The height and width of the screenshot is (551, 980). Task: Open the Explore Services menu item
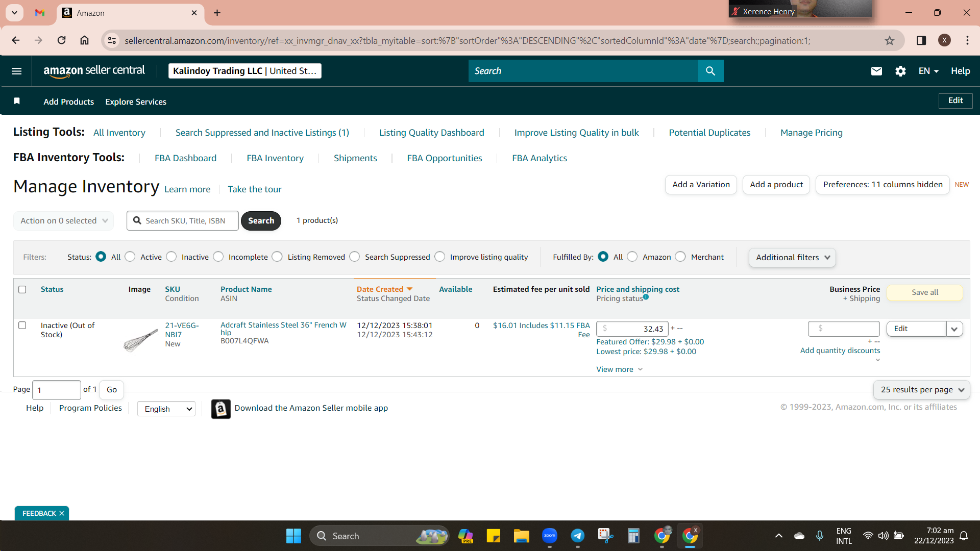(136, 102)
